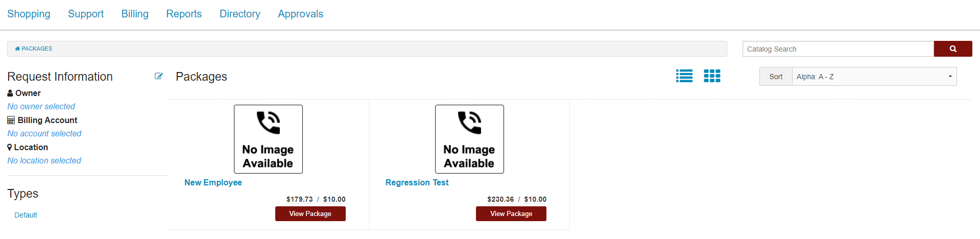Click the home icon in breadcrumb
980x239 pixels.
(x=17, y=49)
